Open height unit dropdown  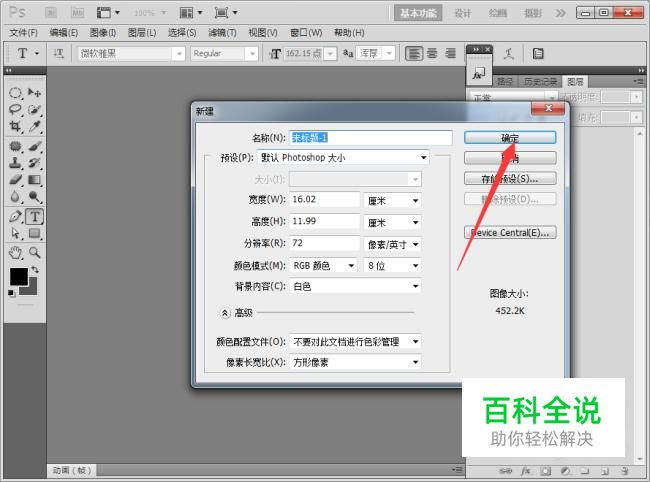click(x=392, y=223)
